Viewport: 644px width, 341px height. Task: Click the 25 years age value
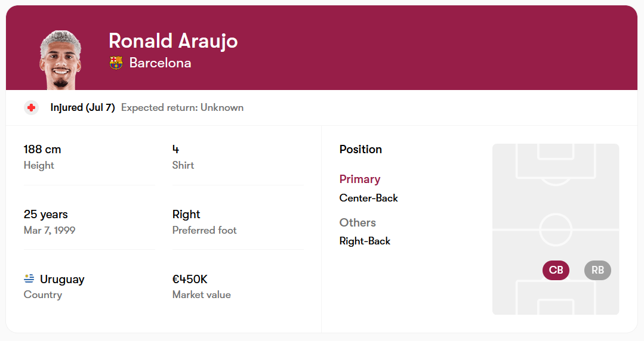point(46,214)
